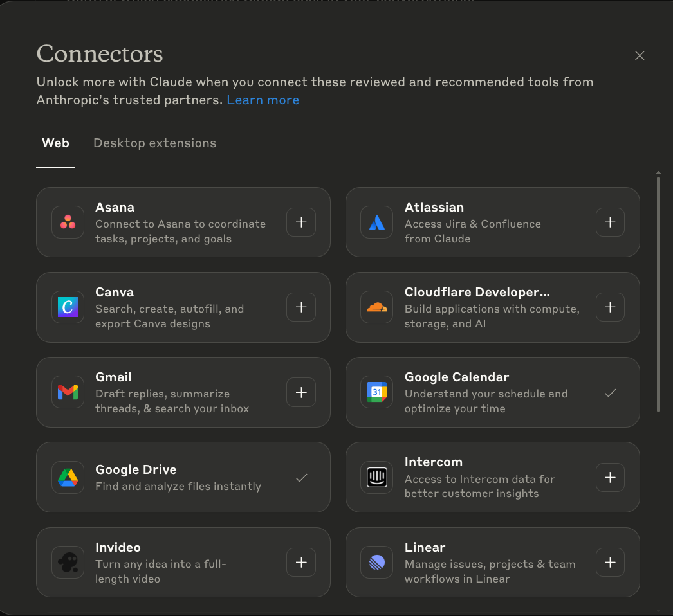The height and width of the screenshot is (616, 673).
Task: Switch to the Desktop extensions tab
Action: tap(154, 143)
